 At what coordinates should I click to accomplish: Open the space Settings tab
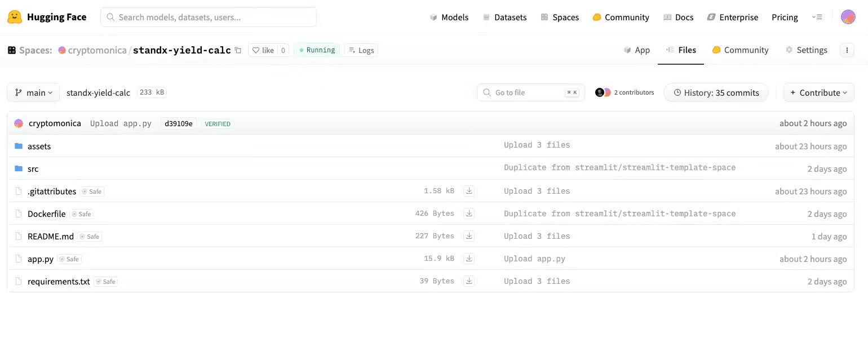806,50
